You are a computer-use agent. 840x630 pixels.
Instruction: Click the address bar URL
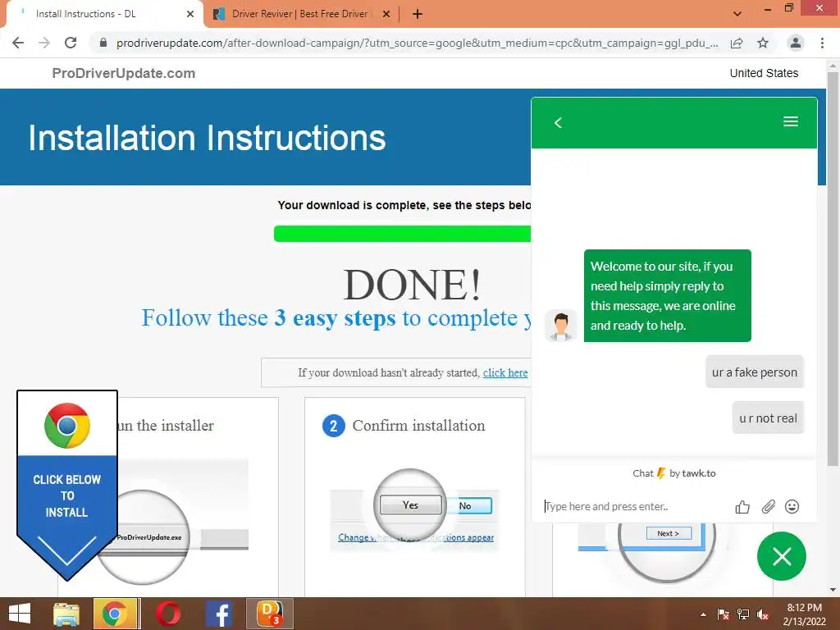coord(417,43)
